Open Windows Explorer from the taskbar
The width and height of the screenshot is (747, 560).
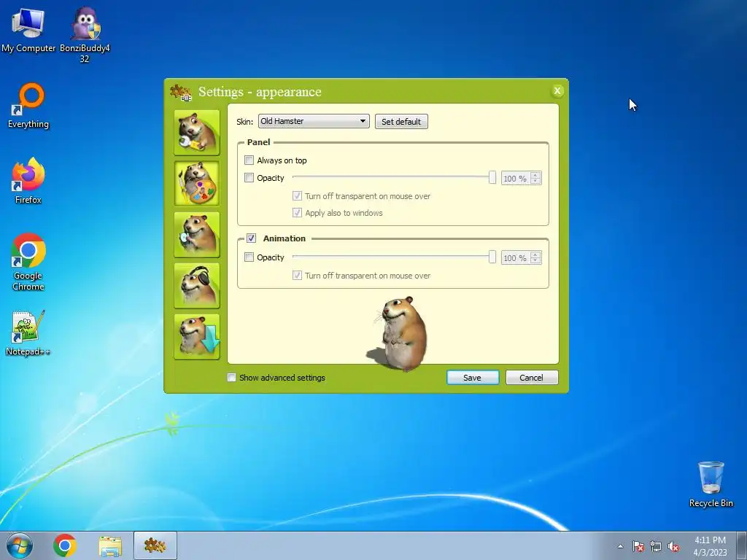point(110,545)
